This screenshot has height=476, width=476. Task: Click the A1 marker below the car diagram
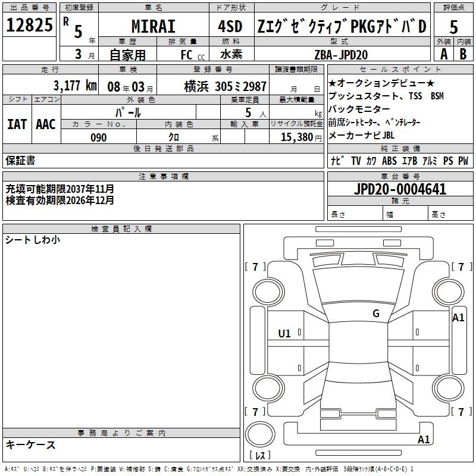coord(424,440)
